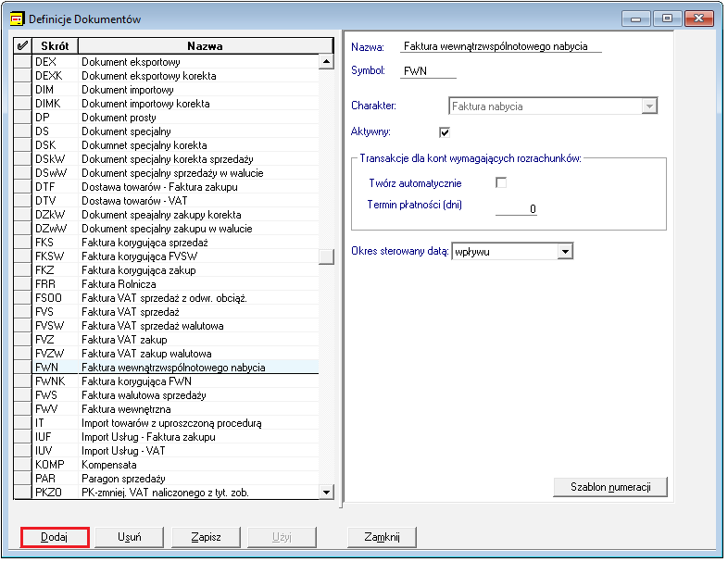
Task: Click the Definicje Dokumentów title bar icon
Action: click(17, 19)
